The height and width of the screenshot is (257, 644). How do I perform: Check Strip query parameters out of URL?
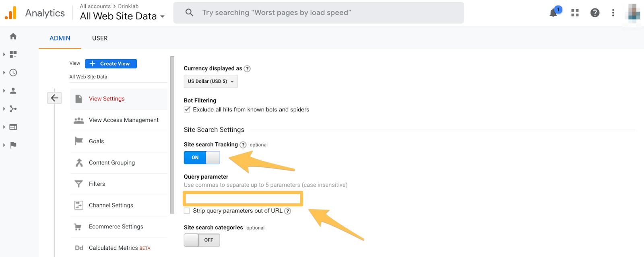pos(187,211)
